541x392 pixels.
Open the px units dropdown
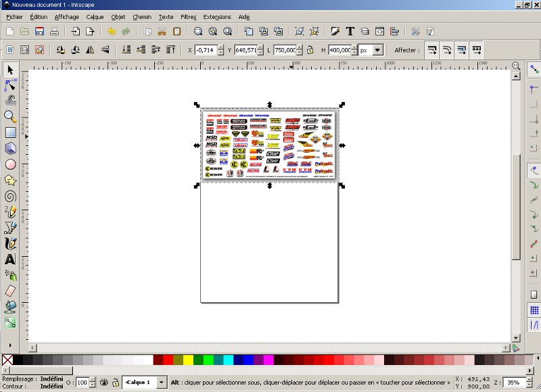coord(377,50)
